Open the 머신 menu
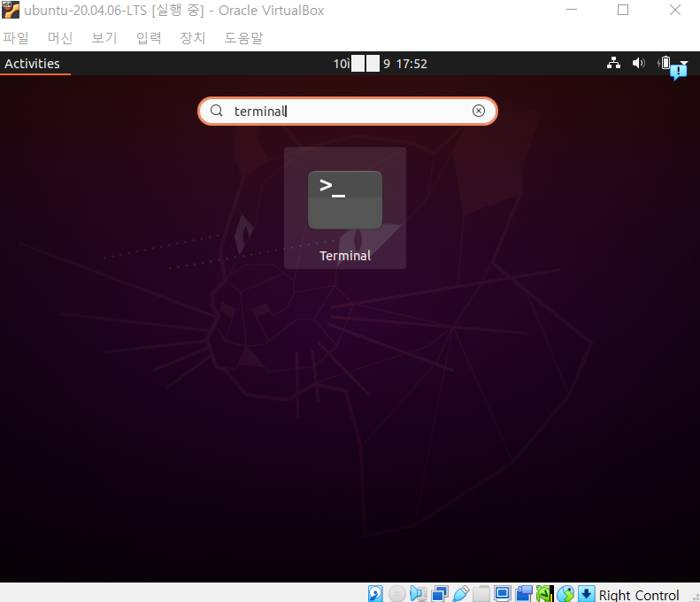Image resolution: width=700 pixels, height=602 pixels. (60, 37)
